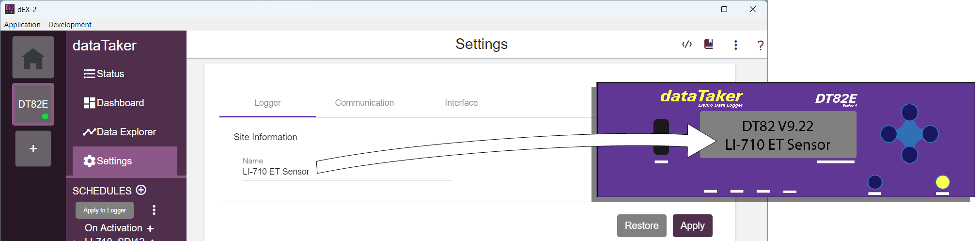Click the save icon in header
This screenshot has width=980, height=241.
coord(709,45)
